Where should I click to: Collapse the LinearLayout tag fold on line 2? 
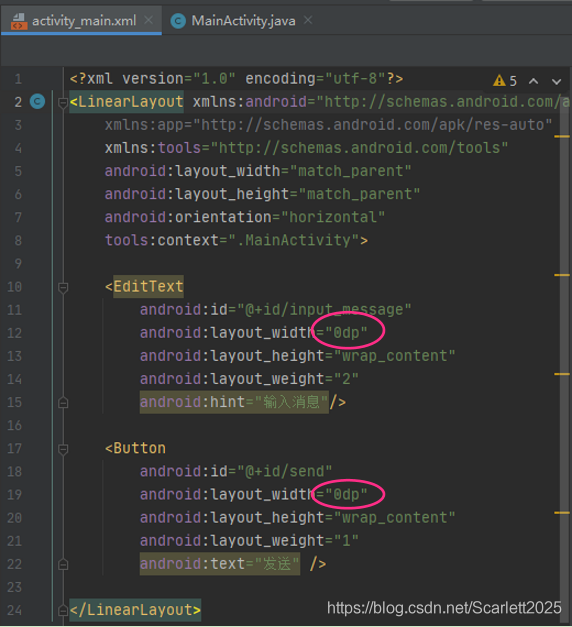[x=63, y=103]
